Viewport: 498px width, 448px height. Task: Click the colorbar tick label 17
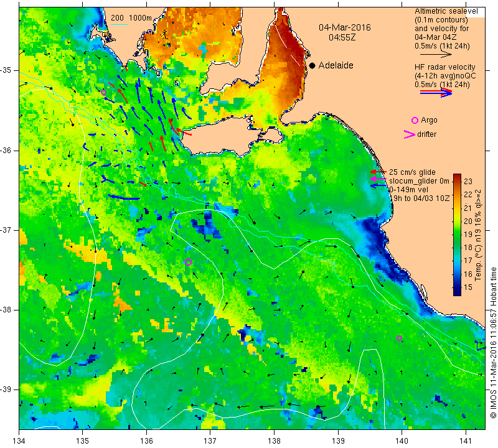point(468,261)
